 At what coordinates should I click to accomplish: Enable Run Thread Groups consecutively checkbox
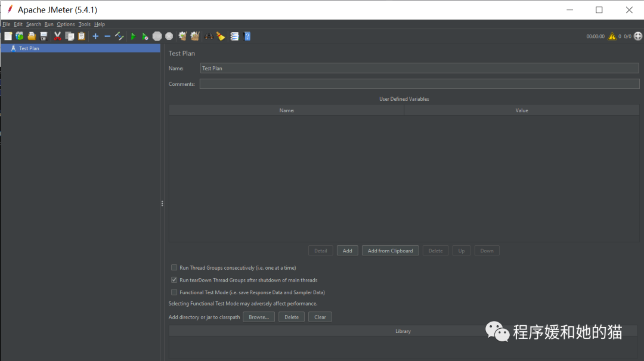(x=174, y=268)
